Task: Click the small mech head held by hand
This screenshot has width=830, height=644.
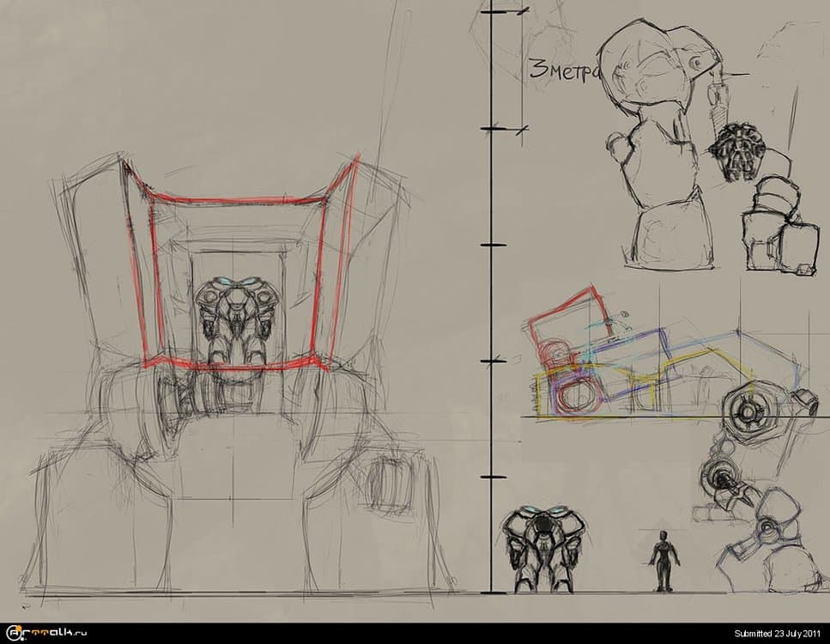Action: (x=736, y=151)
